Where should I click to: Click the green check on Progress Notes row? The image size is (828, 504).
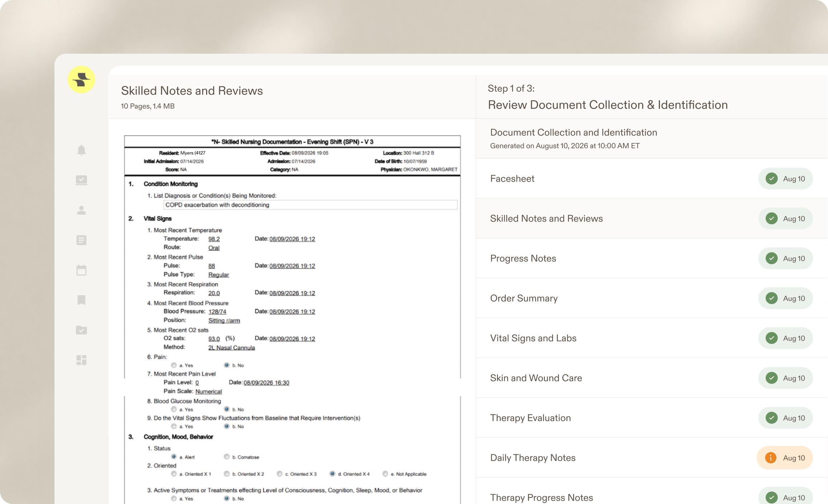[771, 258]
